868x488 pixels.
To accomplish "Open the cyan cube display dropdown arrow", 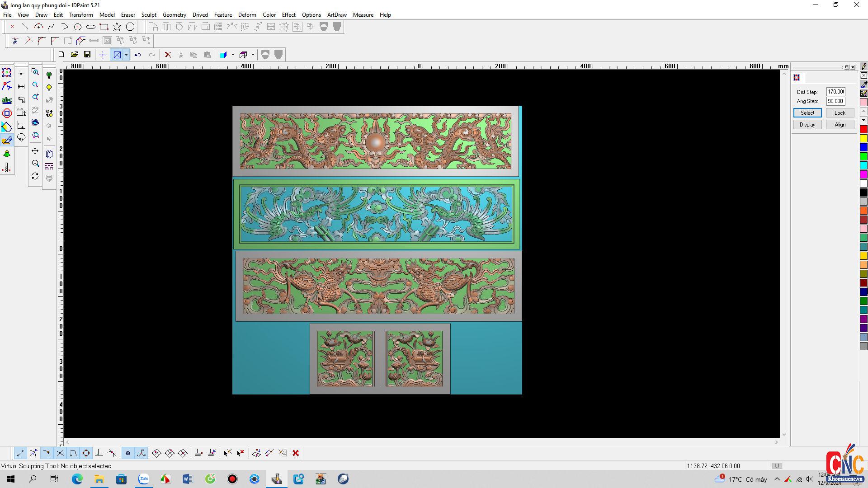I will click(x=233, y=55).
